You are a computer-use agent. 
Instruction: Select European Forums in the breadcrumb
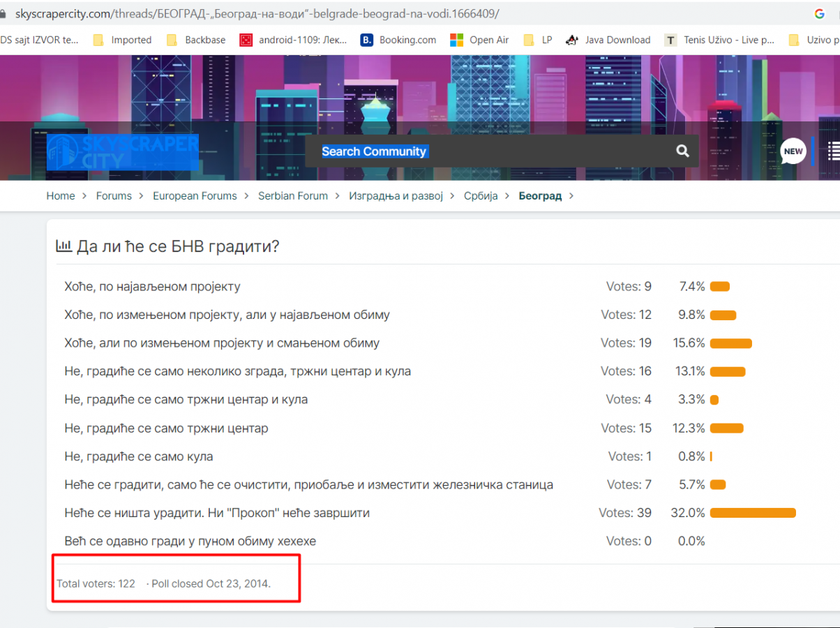tap(195, 196)
